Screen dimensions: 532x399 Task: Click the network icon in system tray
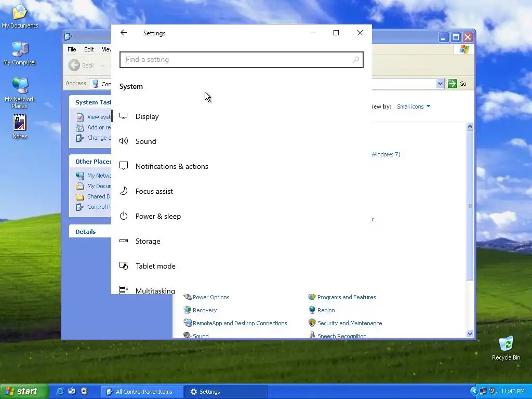(x=483, y=392)
